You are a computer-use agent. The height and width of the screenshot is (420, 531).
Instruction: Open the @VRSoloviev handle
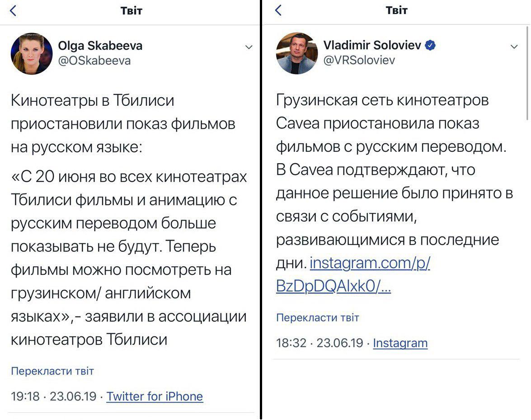(359, 60)
